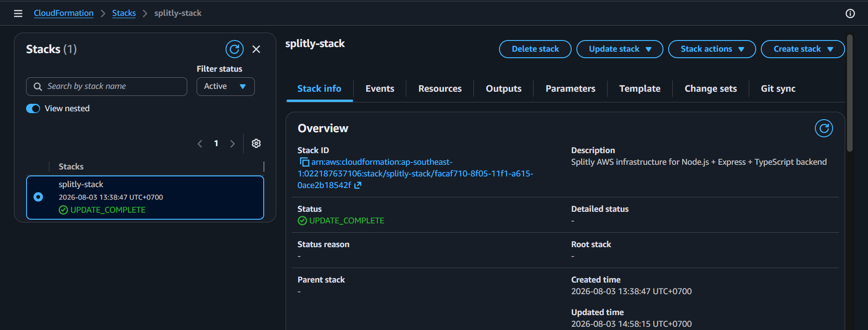Click the Stacks column header
The width and height of the screenshot is (868, 330).
click(71, 167)
